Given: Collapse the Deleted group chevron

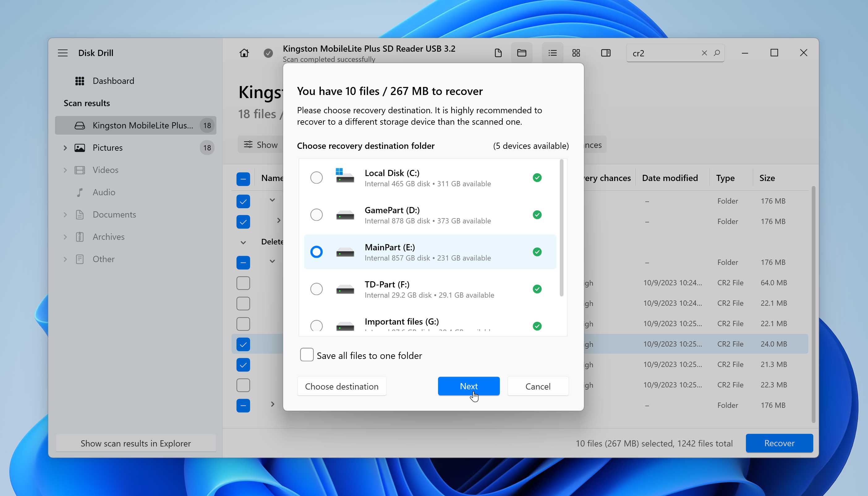Looking at the screenshot, I should tap(243, 242).
